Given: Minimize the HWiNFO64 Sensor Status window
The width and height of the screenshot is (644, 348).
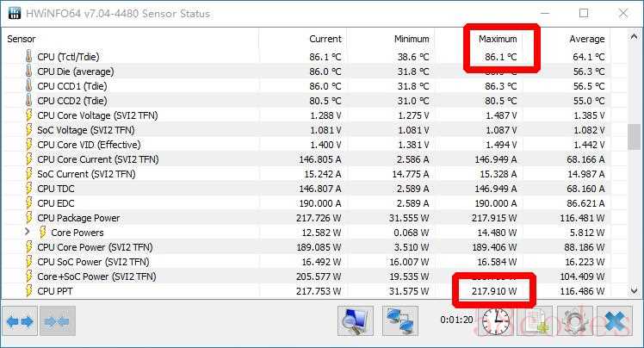Looking at the screenshot, I should tap(545, 13).
